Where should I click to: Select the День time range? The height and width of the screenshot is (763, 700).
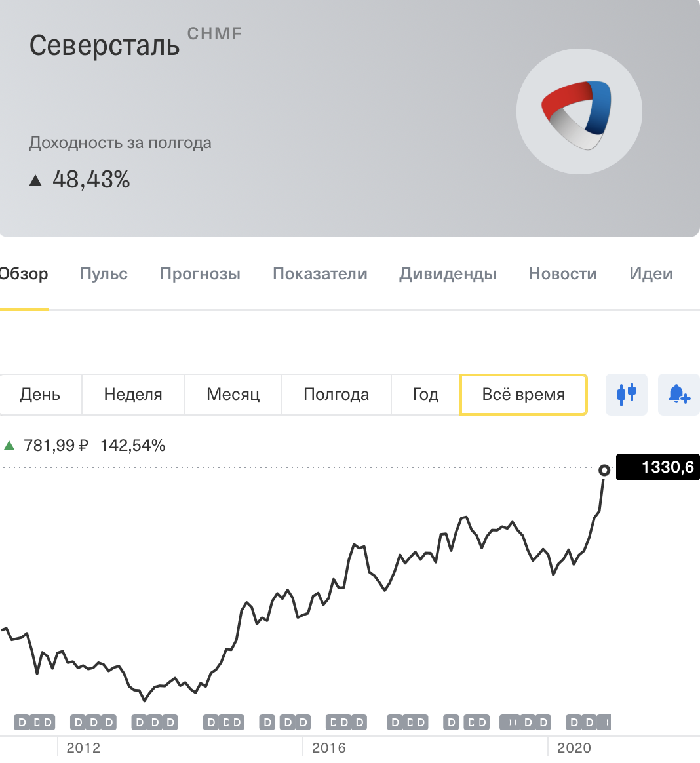40,394
